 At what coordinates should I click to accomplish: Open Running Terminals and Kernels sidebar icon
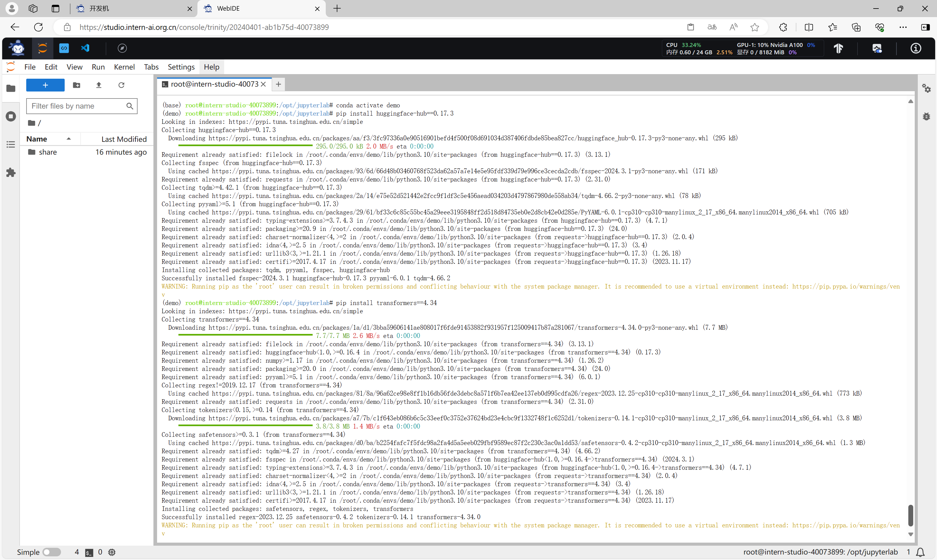click(11, 116)
